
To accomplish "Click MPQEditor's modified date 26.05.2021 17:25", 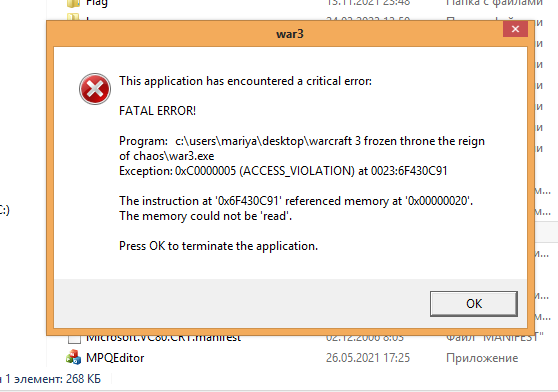I will [368, 358].
